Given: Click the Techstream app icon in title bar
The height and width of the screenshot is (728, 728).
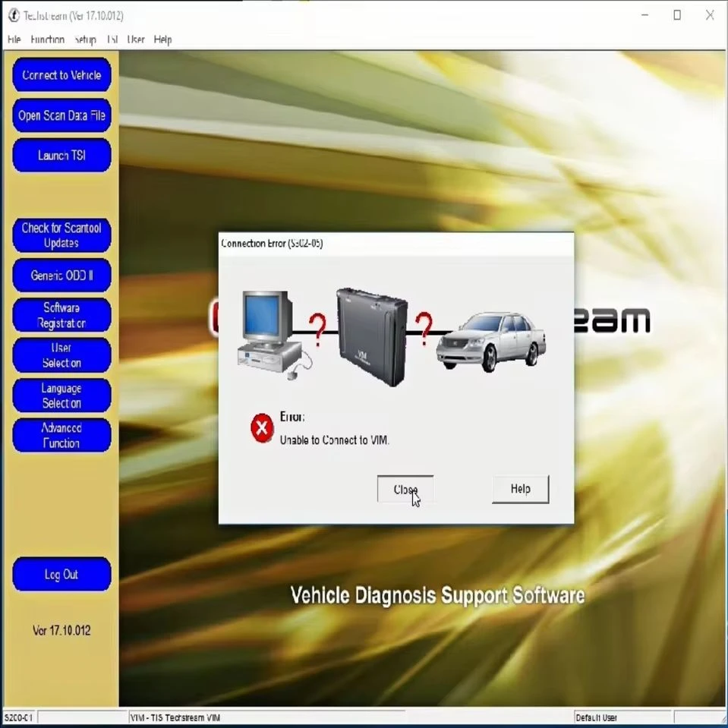Looking at the screenshot, I should click(14, 15).
